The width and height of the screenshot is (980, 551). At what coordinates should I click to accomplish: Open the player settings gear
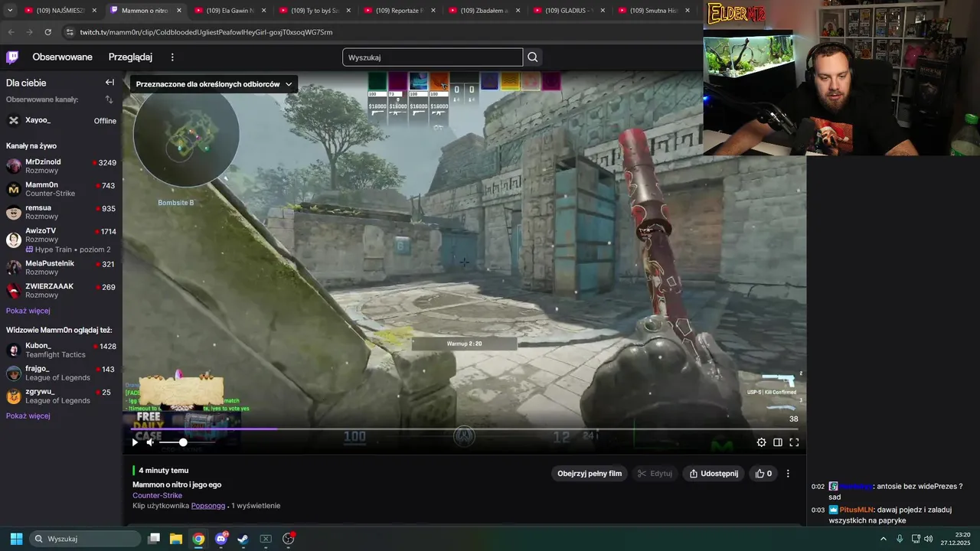pos(761,442)
